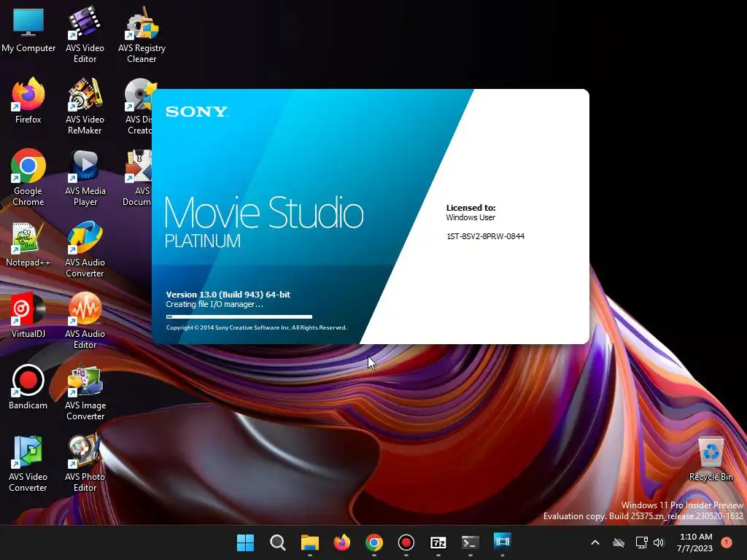Select the VirtualDJ desktop shortcut

point(28,316)
